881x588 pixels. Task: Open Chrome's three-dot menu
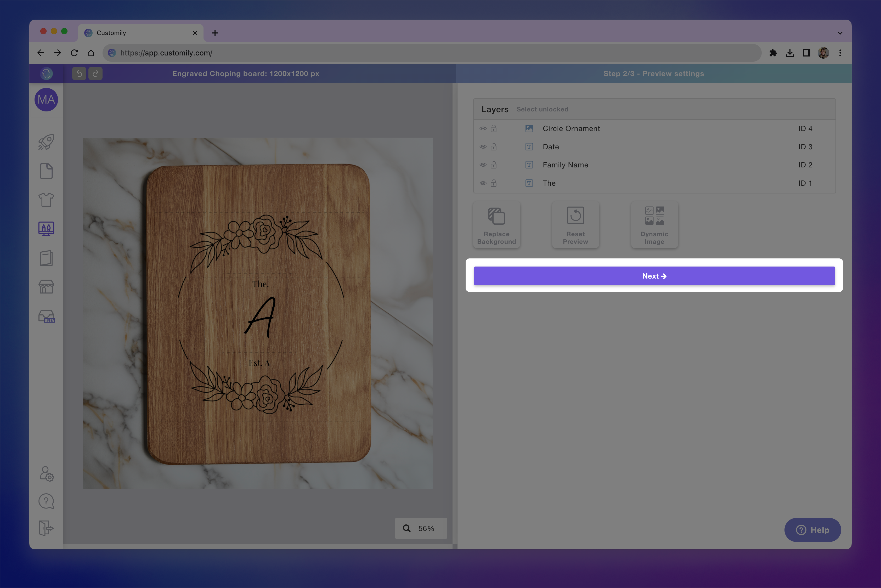coord(840,53)
